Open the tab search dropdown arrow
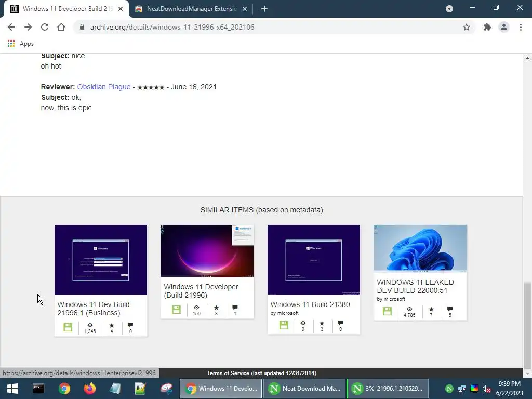 [449, 9]
